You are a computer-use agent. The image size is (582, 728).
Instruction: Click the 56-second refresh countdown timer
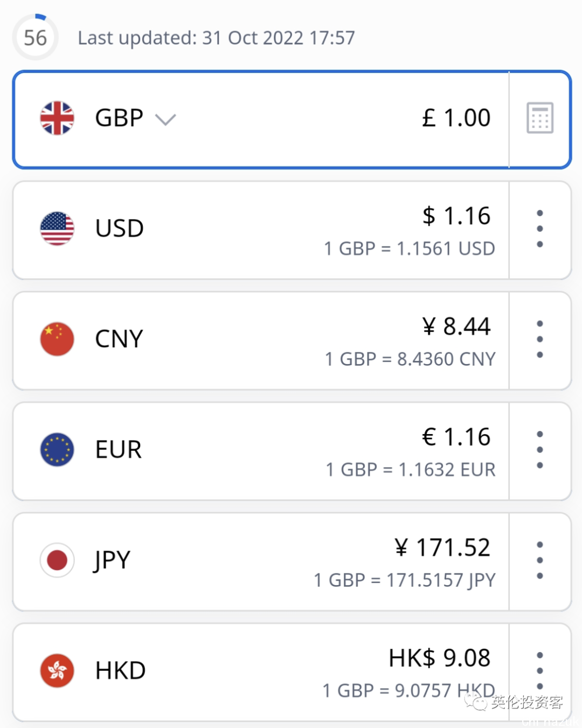pos(36,38)
